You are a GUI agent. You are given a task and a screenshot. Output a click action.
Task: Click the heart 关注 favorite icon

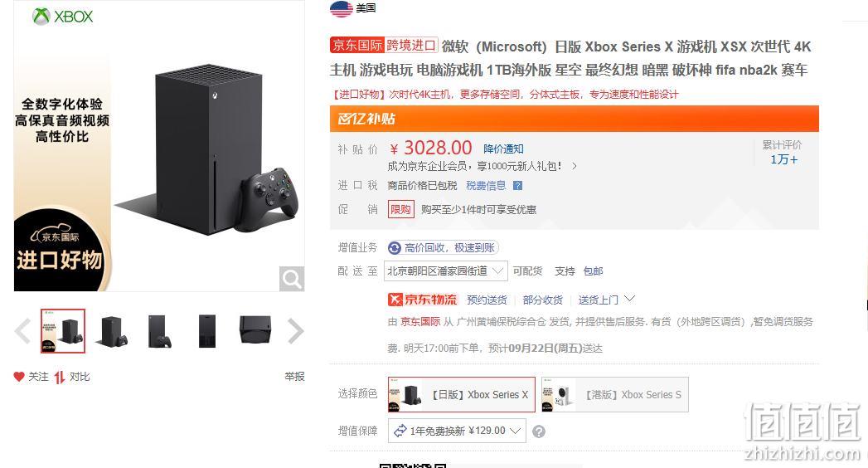pyautogui.click(x=19, y=377)
